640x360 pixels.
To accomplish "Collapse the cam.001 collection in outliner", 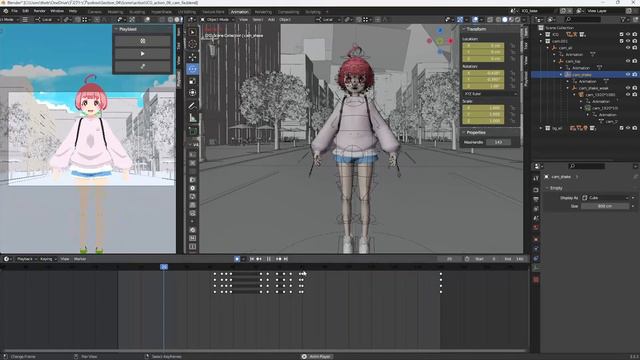I will click(542, 41).
